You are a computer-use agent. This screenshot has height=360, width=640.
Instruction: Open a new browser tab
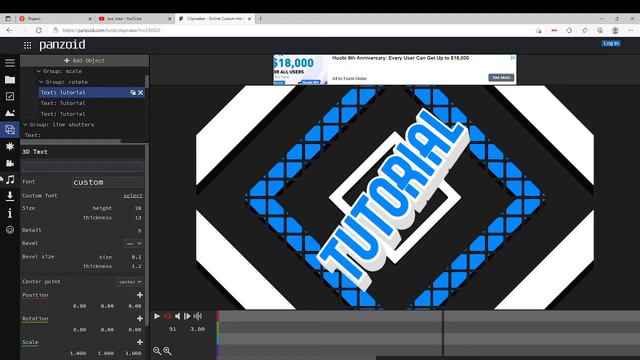tap(260, 19)
